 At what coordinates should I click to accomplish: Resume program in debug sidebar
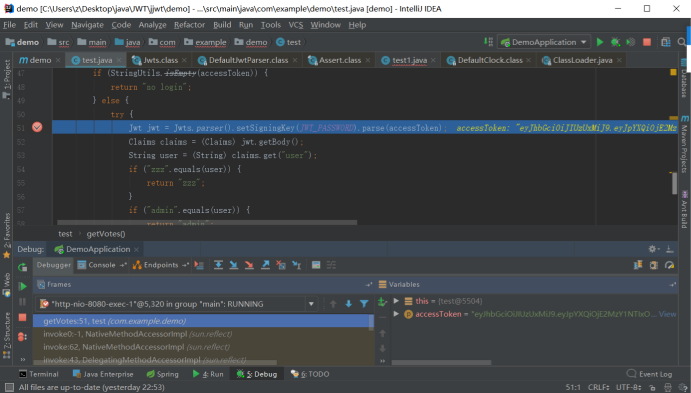pyautogui.click(x=22, y=286)
